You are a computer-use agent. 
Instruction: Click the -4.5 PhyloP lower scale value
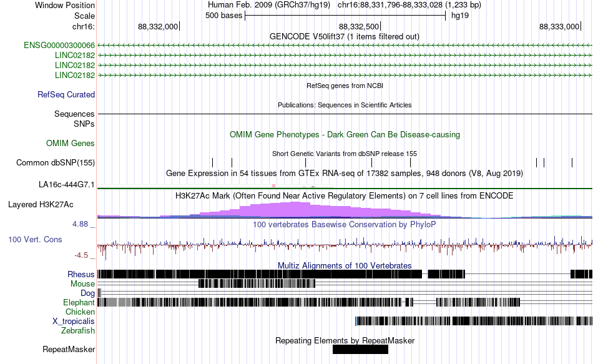pyautogui.click(x=81, y=255)
